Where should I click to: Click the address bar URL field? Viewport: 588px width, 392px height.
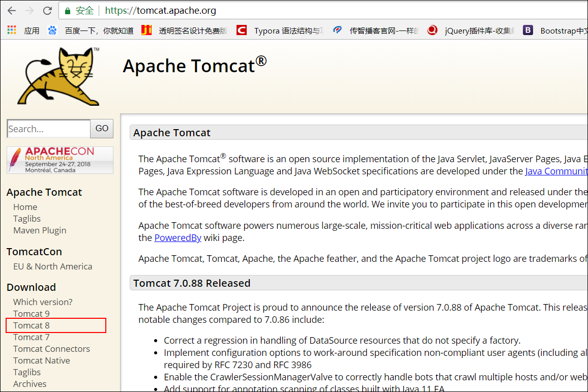[x=322, y=11]
